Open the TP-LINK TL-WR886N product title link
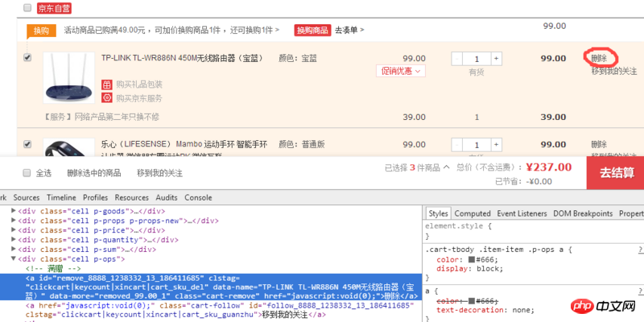This screenshot has width=644, height=322. pyautogui.click(x=182, y=58)
